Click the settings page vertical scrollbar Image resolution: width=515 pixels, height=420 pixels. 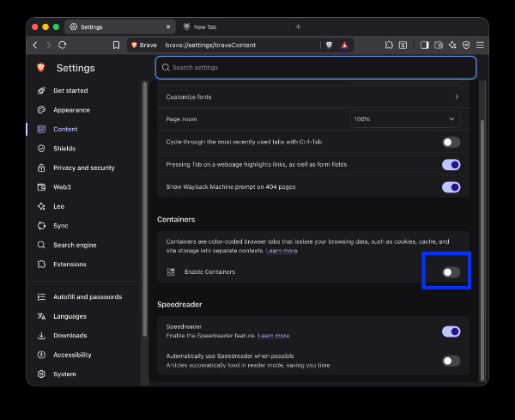pos(482,250)
